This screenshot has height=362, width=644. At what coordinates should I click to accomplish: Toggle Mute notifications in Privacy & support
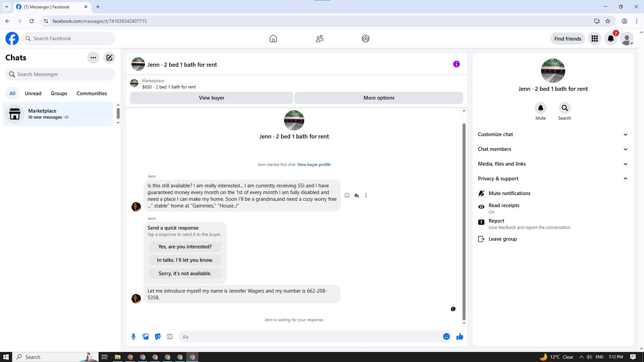tap(509, 193)
